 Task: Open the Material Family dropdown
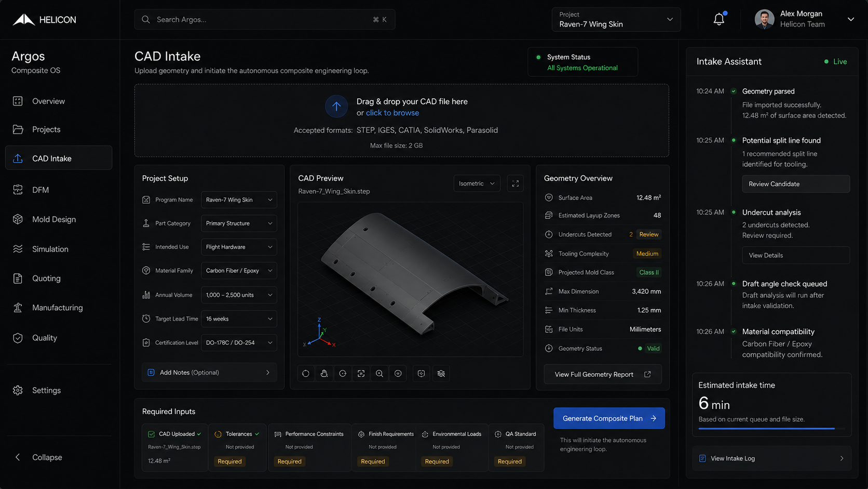(x=239, y=271)
